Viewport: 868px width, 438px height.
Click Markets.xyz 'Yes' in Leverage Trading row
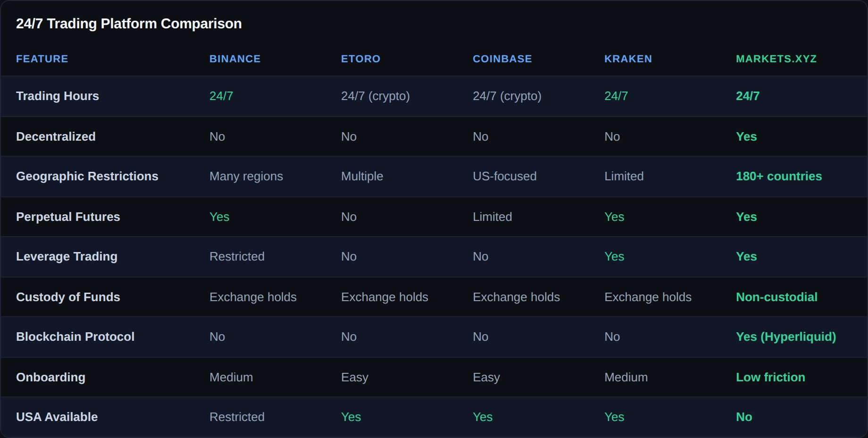(x=746, y=256)
